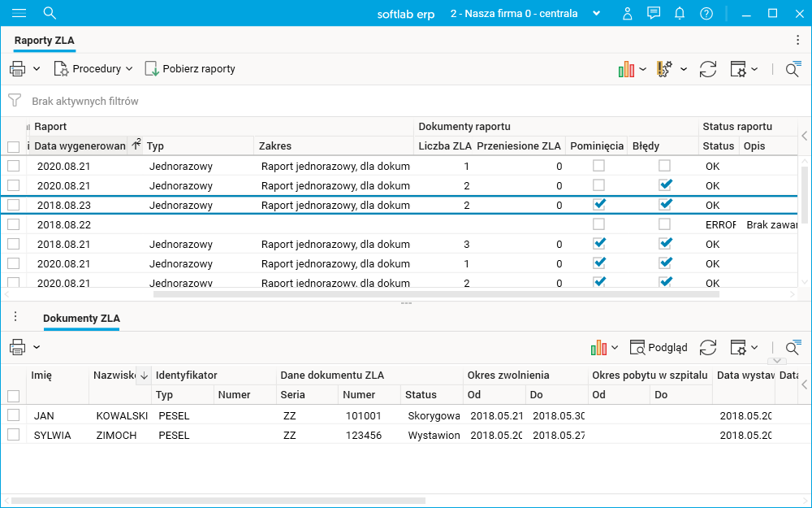Open the Procedury dropdown menu
This screenshot has width=812, height=508.
pos(94,69)
